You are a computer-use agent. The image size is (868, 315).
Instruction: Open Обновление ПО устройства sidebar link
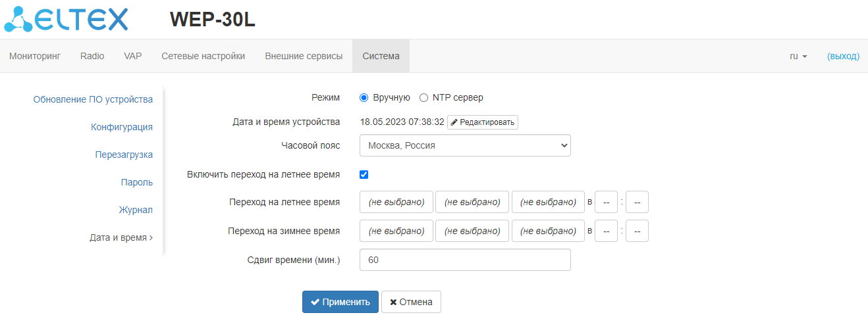[93, 100]
